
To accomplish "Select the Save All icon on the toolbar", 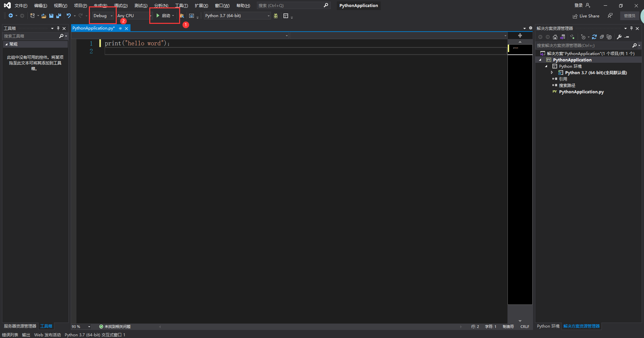I will [59, 15].
